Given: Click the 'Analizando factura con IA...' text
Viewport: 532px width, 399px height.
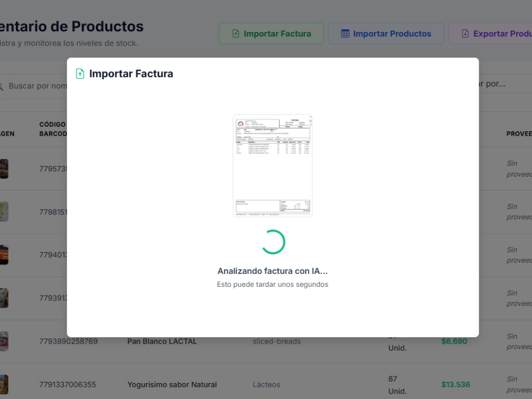Looking at the screenshot, I should (x=272, y=271).
